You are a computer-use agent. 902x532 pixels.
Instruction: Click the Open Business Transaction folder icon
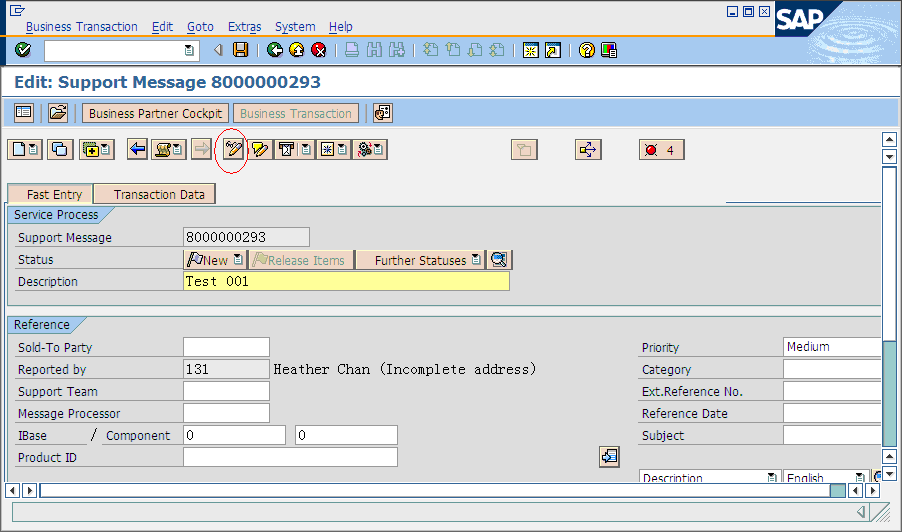(x=58, y=113)
